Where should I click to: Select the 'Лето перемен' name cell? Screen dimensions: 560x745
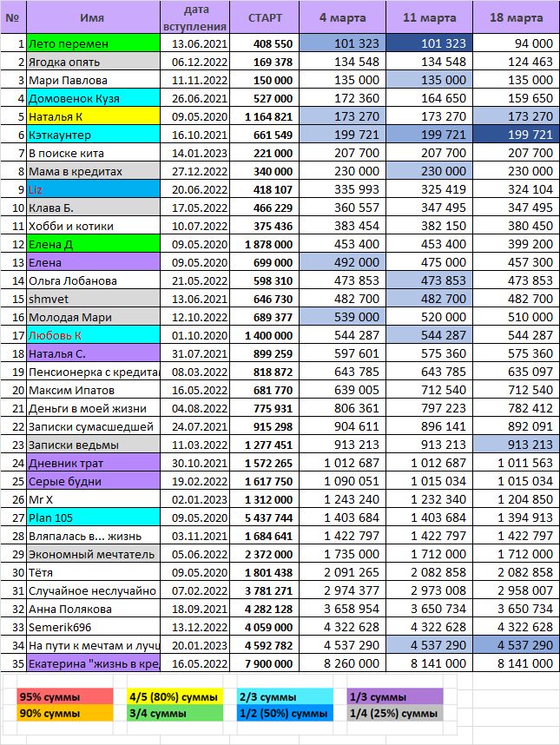(x=93, y=43)
